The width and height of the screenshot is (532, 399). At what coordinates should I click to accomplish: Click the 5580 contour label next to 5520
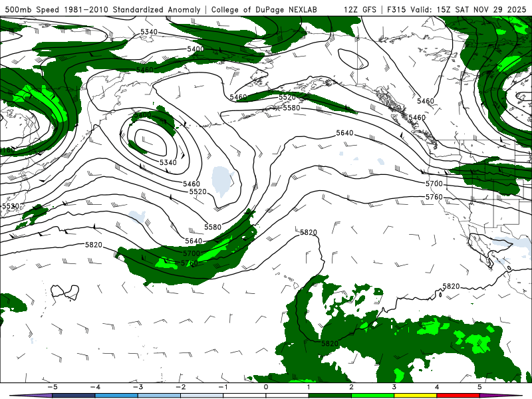click(291, 108)
